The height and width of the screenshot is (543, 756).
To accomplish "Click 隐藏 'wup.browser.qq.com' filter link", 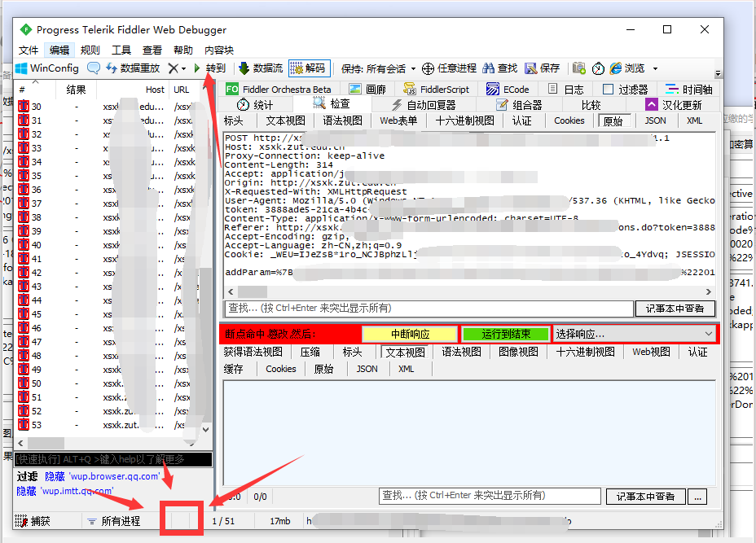I will [102, 476].
